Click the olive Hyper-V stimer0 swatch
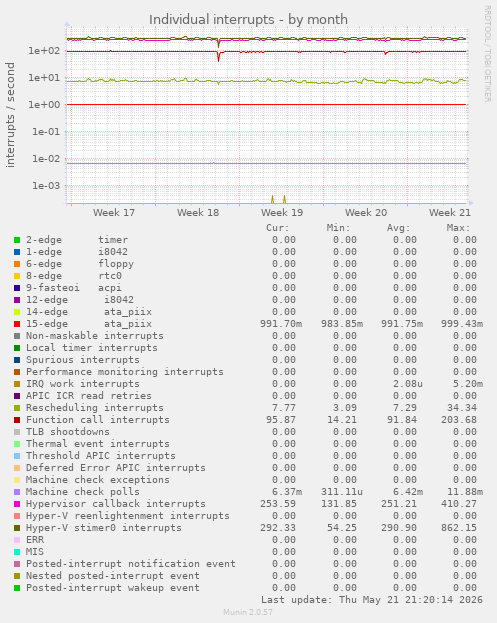Screen dimensions: 497x623 click(17, 528)
